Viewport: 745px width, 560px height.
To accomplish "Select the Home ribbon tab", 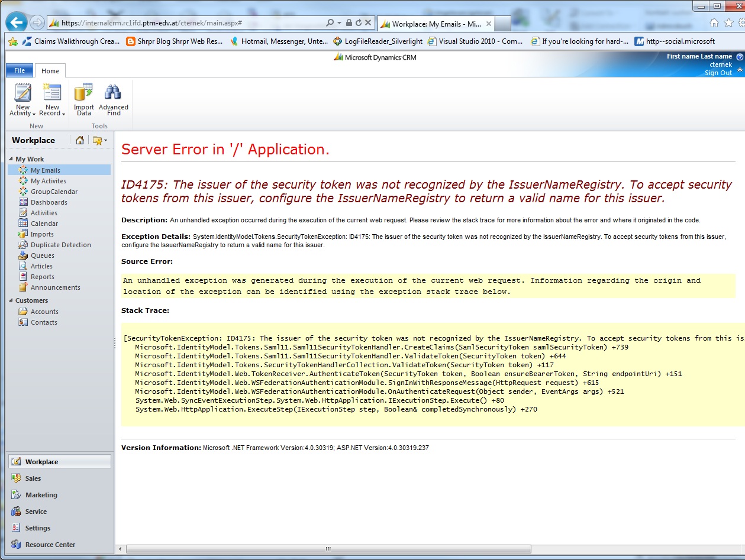I will [50, 71].
